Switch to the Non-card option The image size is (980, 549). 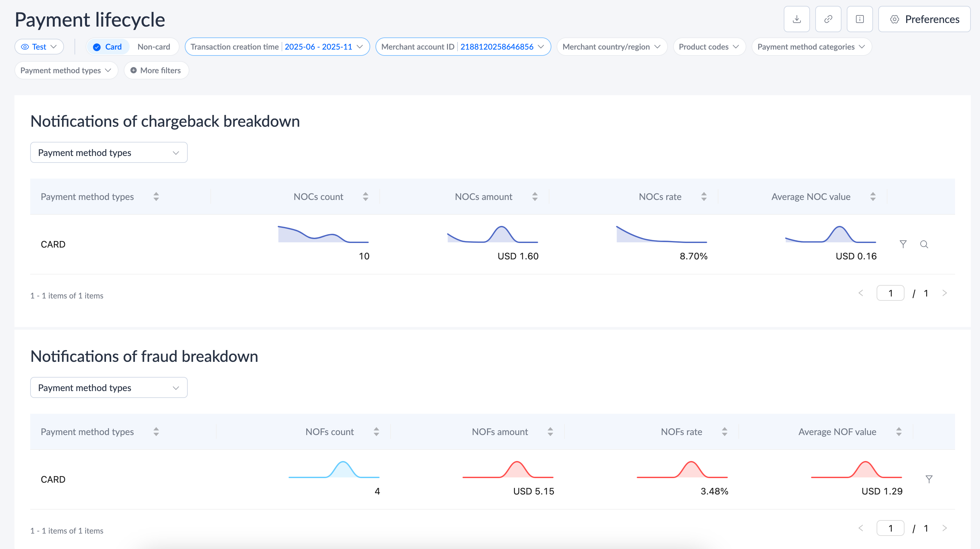(154, 47)
